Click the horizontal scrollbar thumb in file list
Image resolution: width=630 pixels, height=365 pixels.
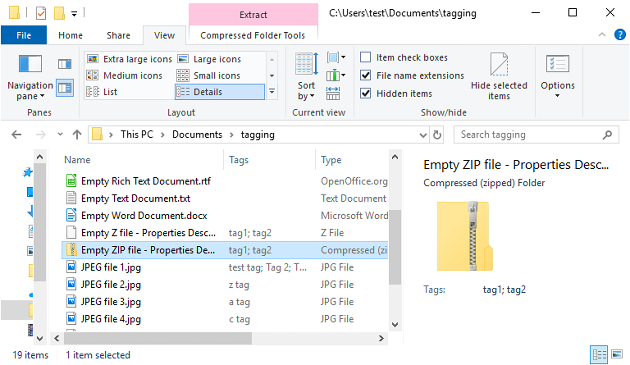158,338
